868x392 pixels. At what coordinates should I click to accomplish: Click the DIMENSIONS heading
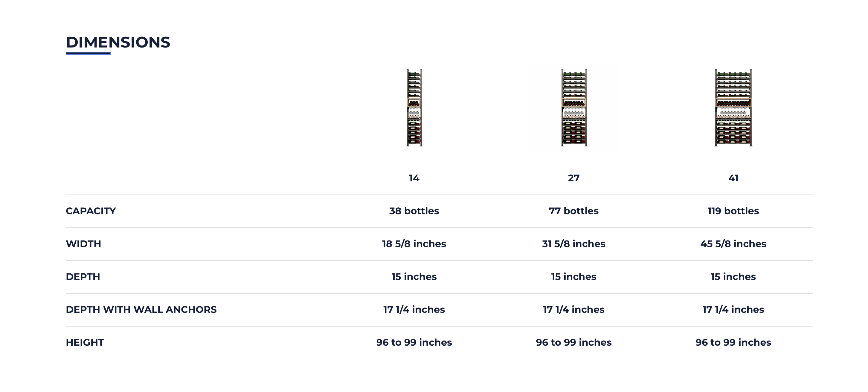118,42
